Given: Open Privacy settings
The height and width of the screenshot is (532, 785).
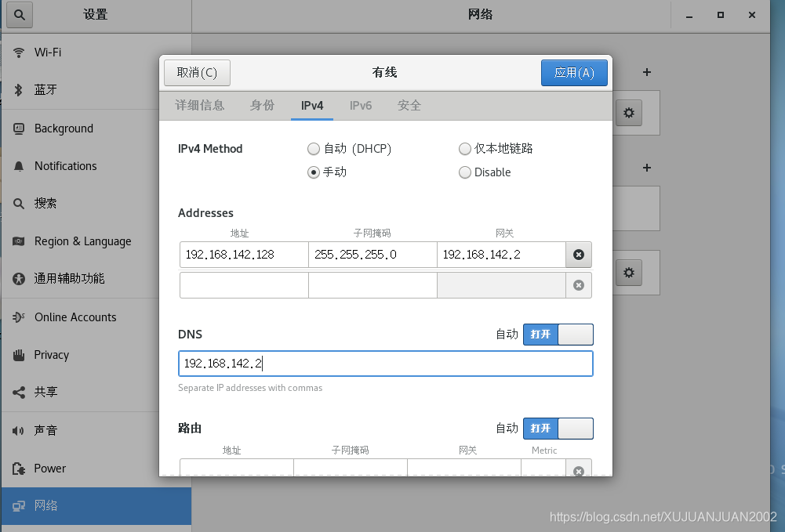Looking at the screenshot, I should click(96, 355).
